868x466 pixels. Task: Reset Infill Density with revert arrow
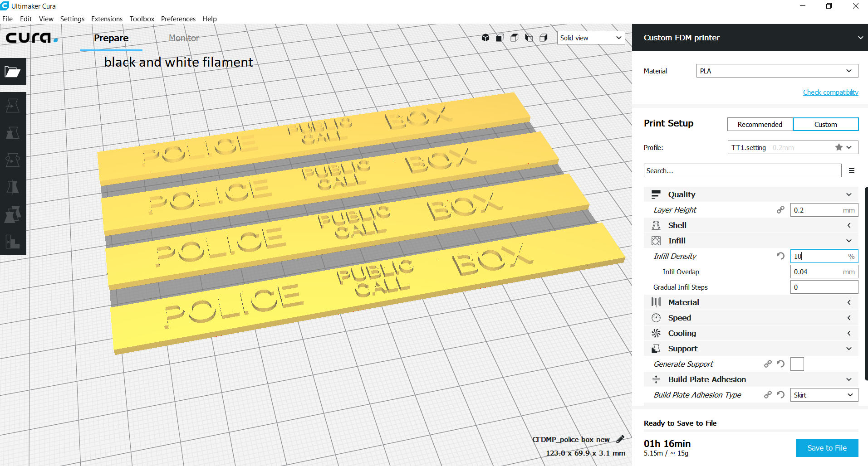click(x=780, y=256)
